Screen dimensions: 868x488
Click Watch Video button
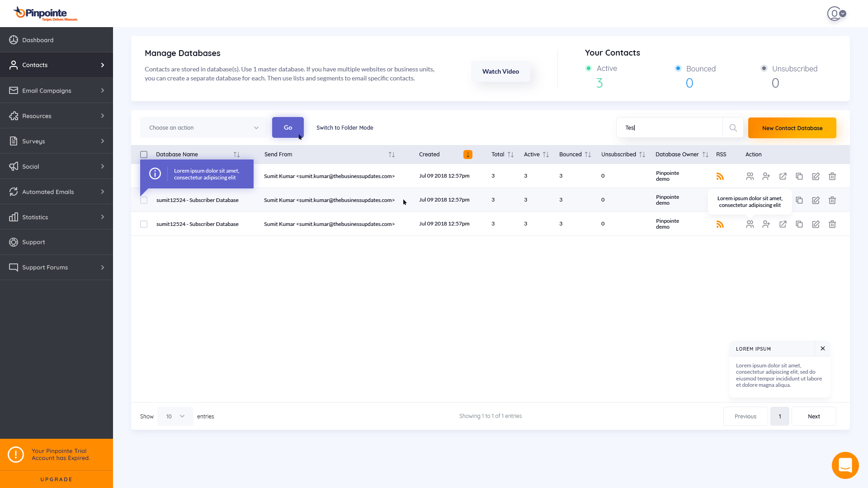[x=500, y=71]
